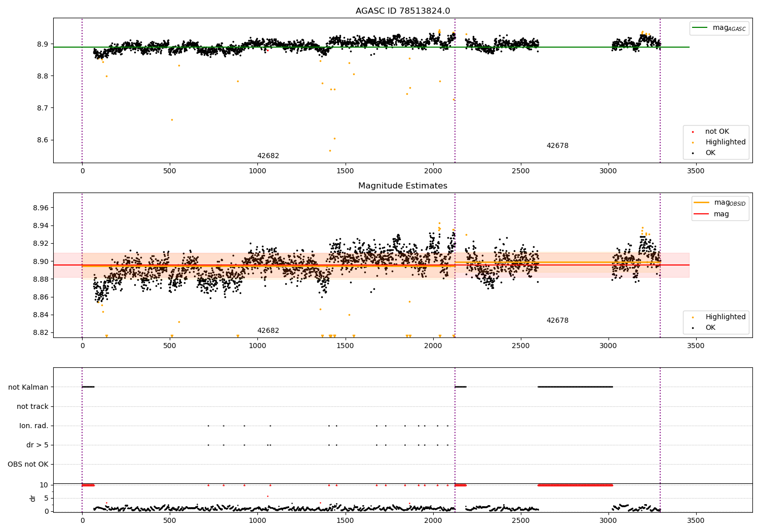Screen dimensions: 760x532
Task: Click the 'dr' y-axis label
Action: point(33,498)
